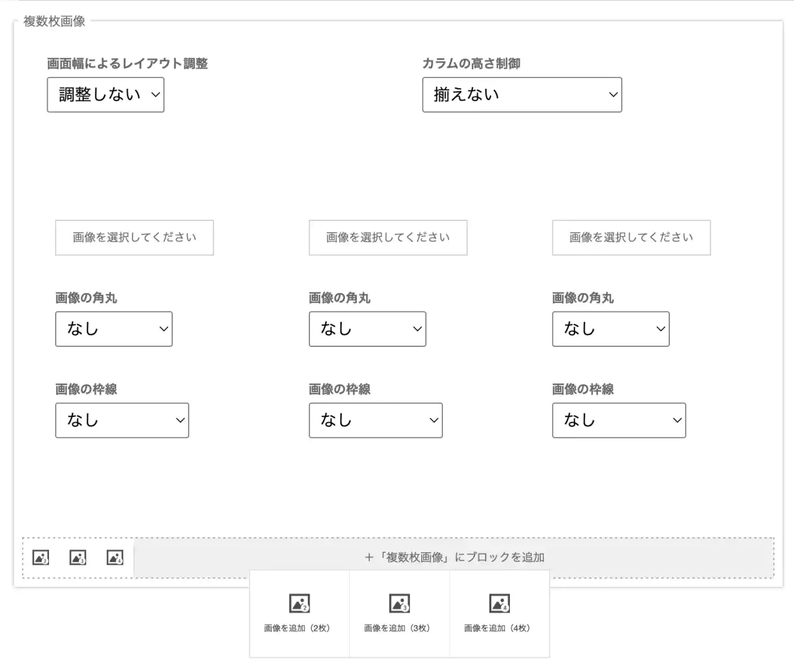Choose 画像を追加（2枚）in the popup panel
Image resolution: width=794 pixels, height=672 pixels.
click(x=300, y=613)
